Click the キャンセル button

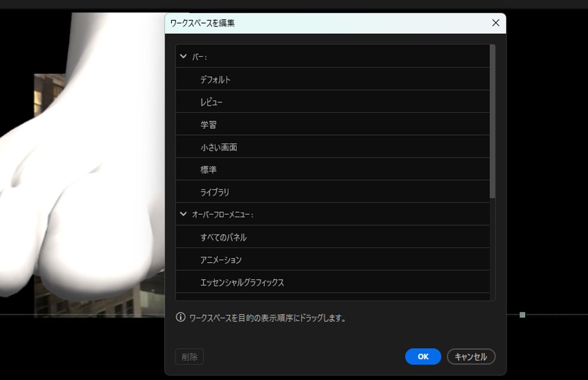[x=471, y=356]
